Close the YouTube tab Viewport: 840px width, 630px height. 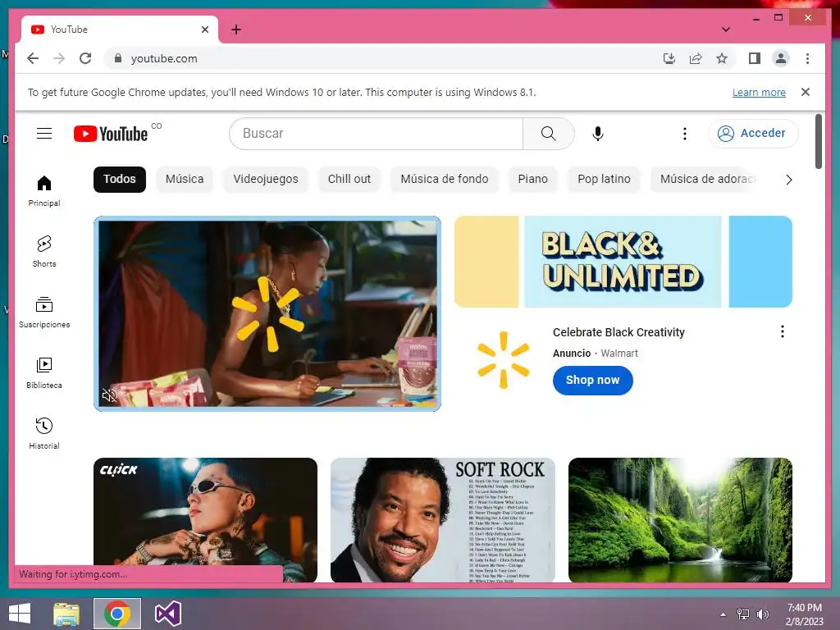pos(204,30)
